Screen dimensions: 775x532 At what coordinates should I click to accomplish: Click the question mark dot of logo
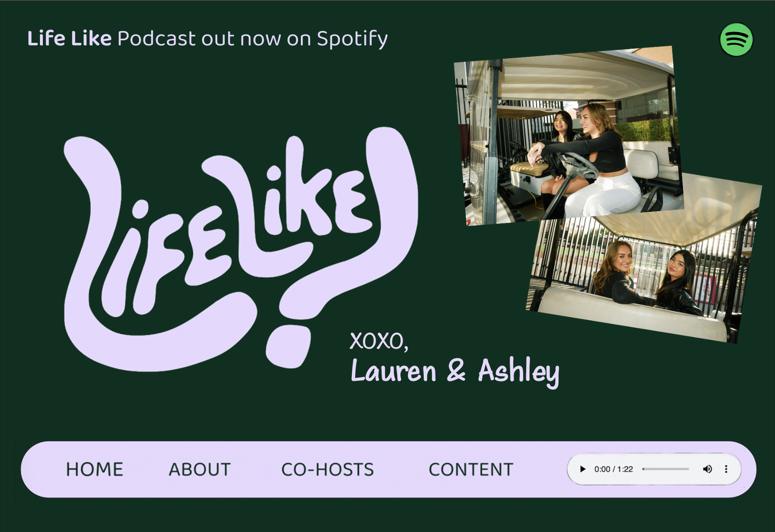(x=288, y=347)
